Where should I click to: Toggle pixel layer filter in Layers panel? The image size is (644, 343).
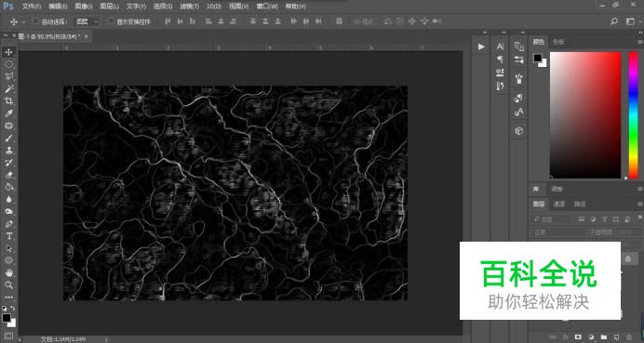click(x=581, y=219)
